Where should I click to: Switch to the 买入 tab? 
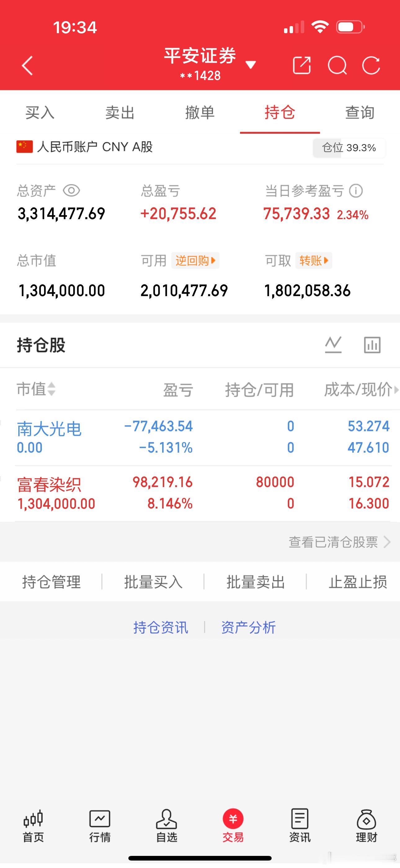point(40,112)
